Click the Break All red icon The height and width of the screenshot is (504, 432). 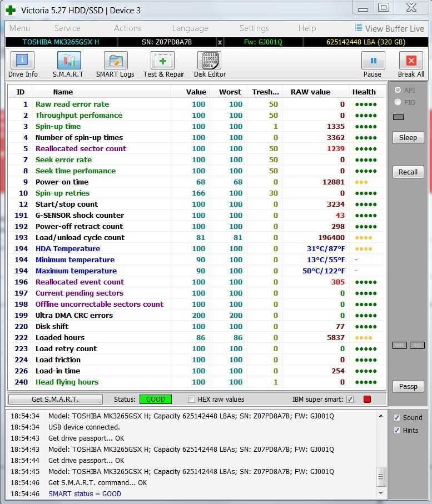411,61
